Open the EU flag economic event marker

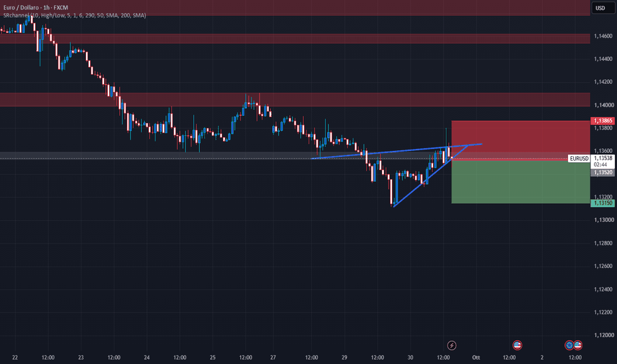coord(569,345)
